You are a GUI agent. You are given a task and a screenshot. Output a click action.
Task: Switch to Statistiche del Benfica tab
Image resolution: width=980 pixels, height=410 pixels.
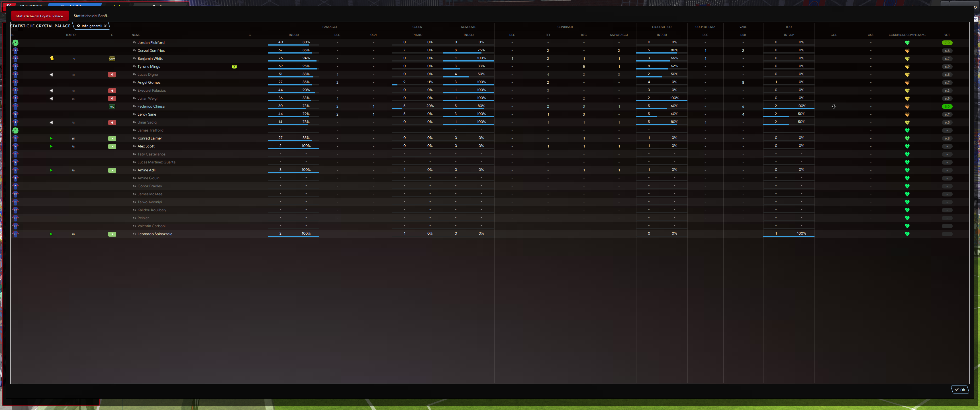coord(91,16)
